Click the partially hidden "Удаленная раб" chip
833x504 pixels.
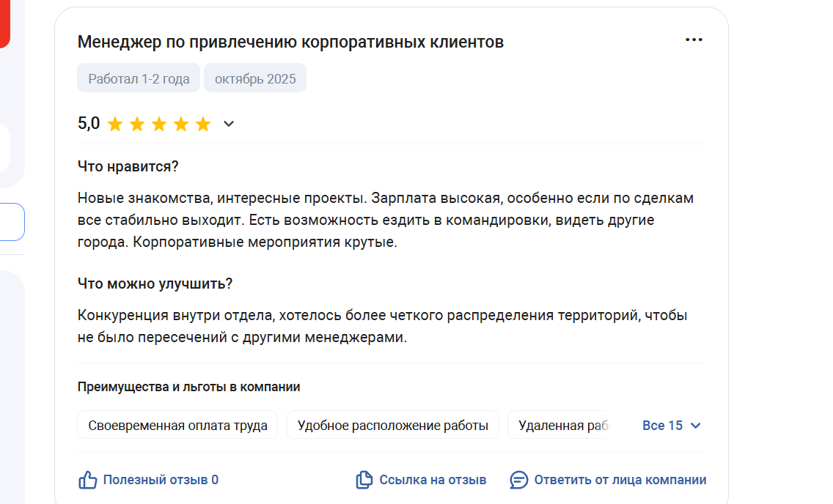tap(563, 426)
